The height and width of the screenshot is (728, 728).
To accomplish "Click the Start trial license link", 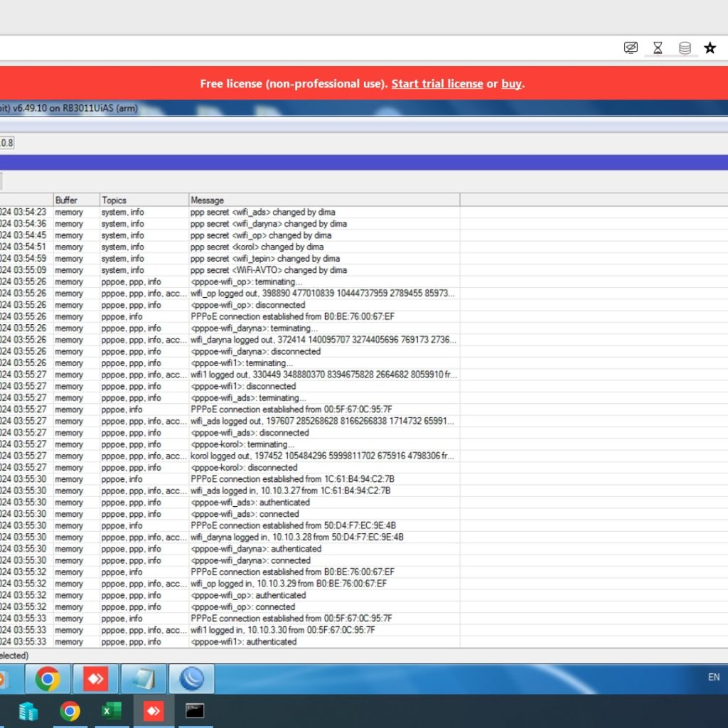I will point(437,83).
